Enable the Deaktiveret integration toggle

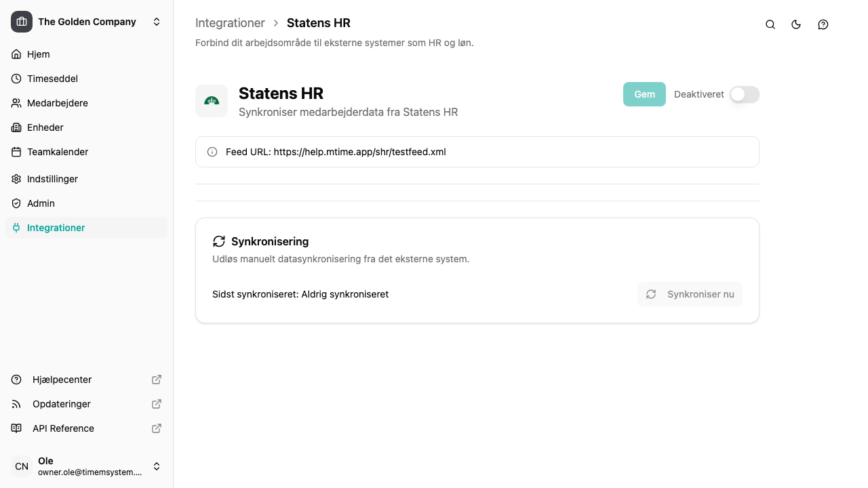[x=745, y=94]
